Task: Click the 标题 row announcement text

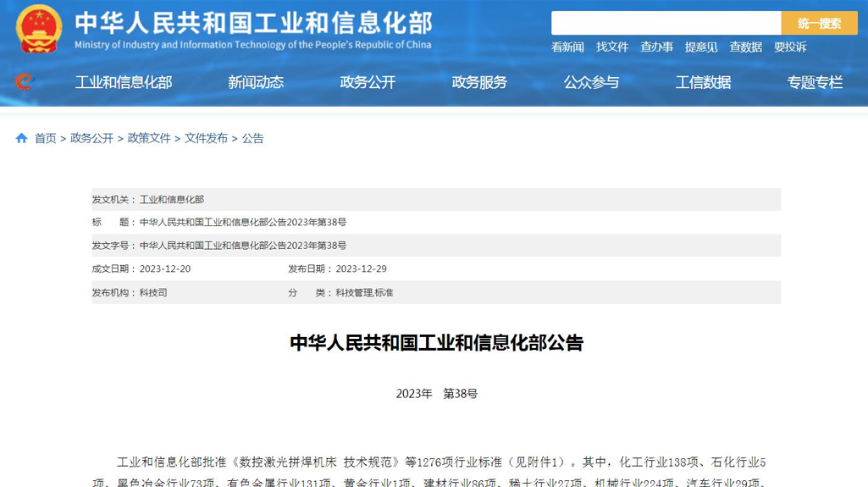Action: pyautogui.click(x=243, y=222)
